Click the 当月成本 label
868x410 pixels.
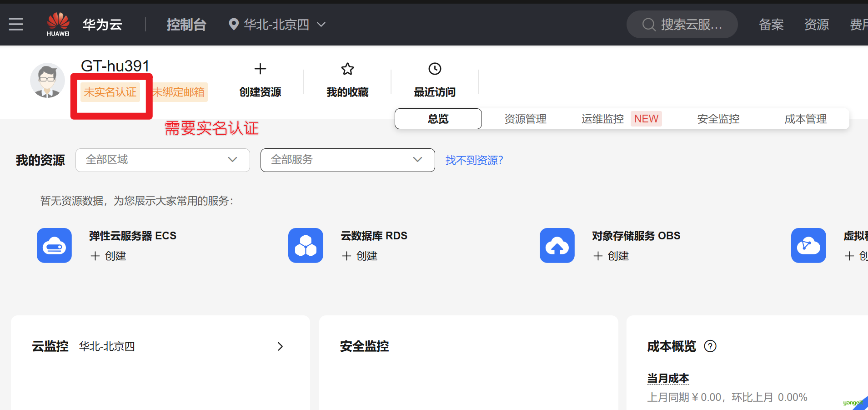point(668,378)
